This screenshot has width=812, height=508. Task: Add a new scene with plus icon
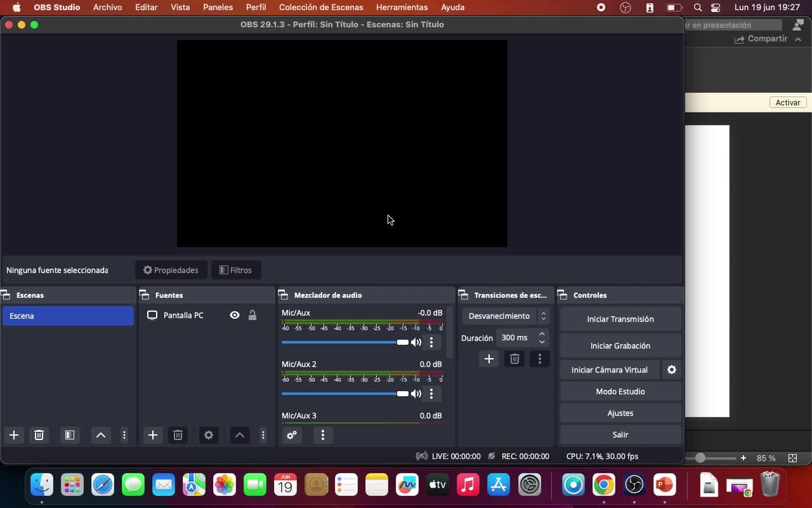click(x=14, y=435)
